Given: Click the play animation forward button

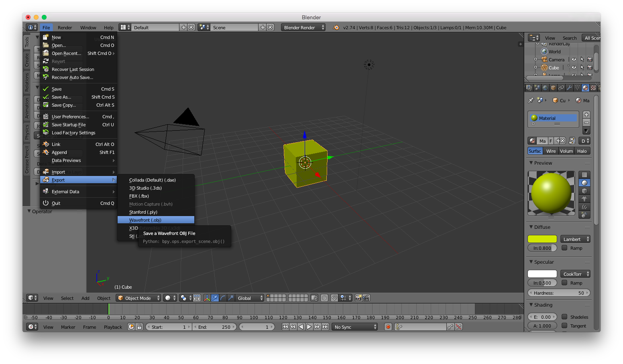Looking at the screenshot, I should coord(309,327).
